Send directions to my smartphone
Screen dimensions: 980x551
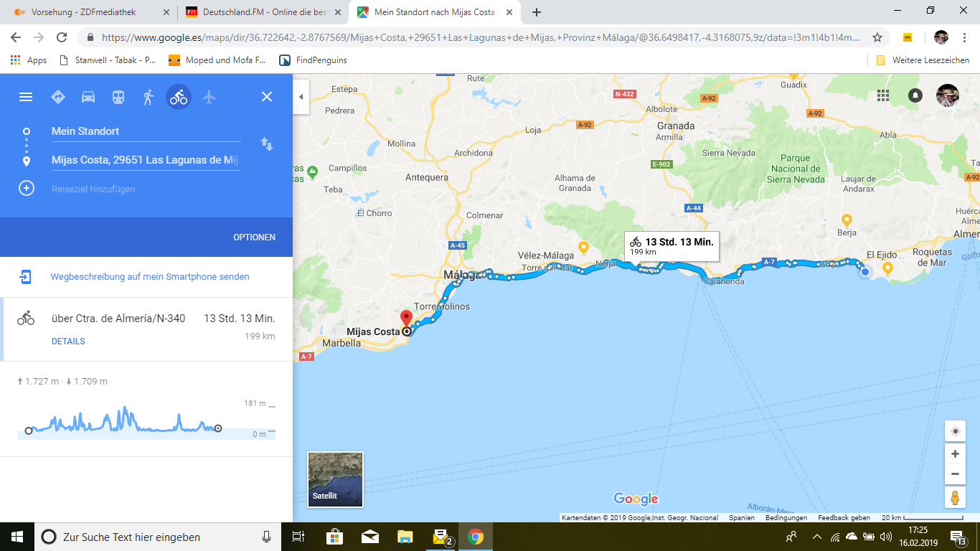(x=150, y=277)
